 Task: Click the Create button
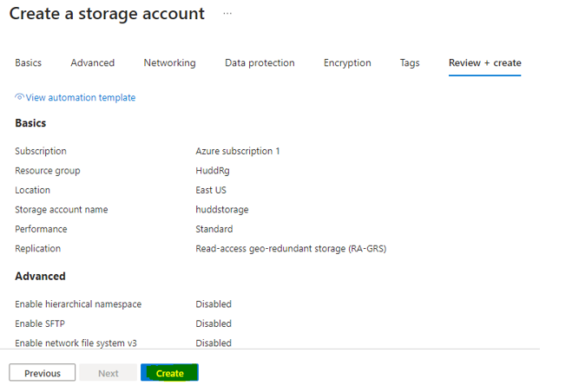[x=169, y=373]
